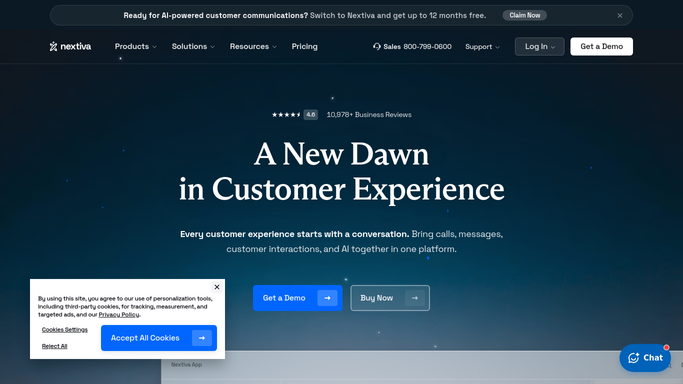Click the 'A New Dawn' headline
The height and width of the screenshot is (384, 683).
coord(342,154)
